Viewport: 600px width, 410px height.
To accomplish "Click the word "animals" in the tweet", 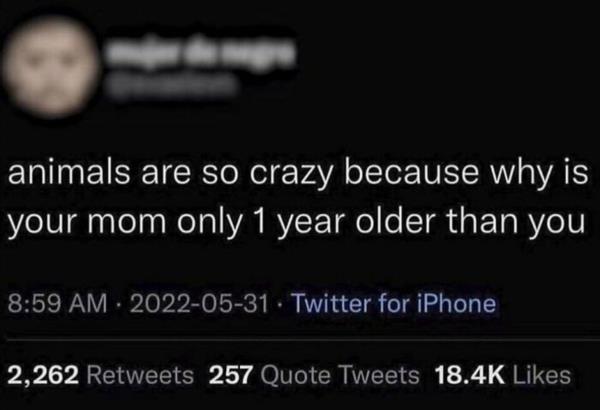I will [66, 176].
